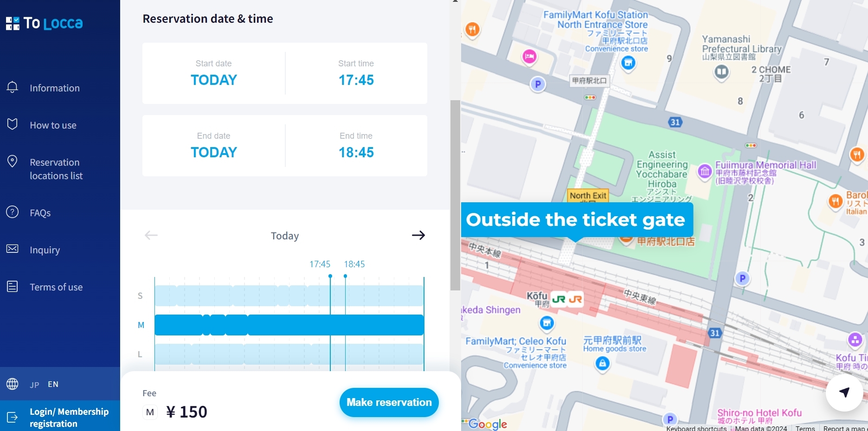Click the To Locca logo
The image size is (868, 431).
tap(45, 23)
